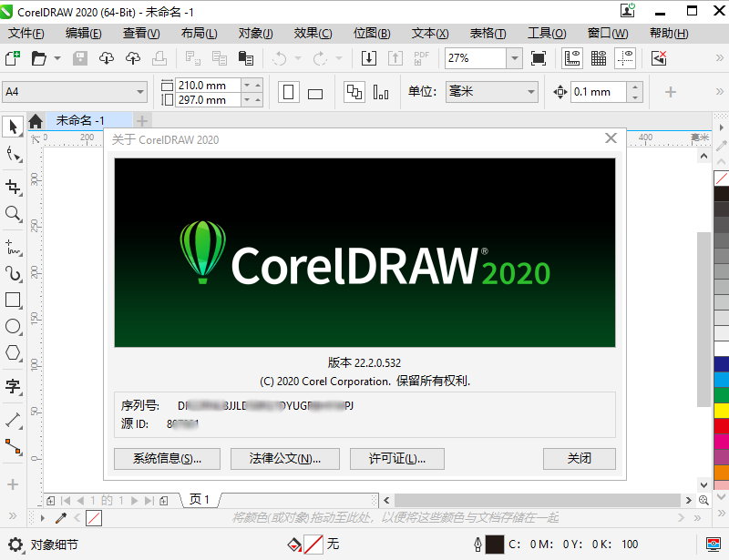Click the Export icon
This screenshot has width=729, height=560.
[395, 58]
